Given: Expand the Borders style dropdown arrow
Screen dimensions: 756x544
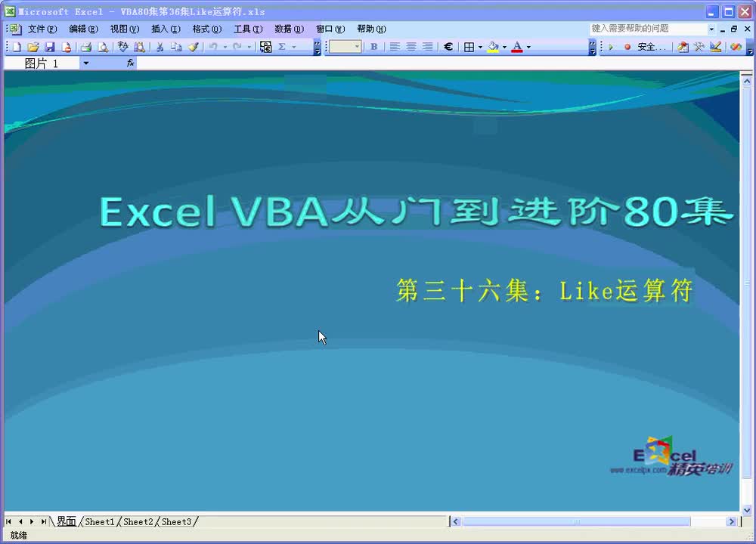Looking at the screenshot, I should pos(480,47).
